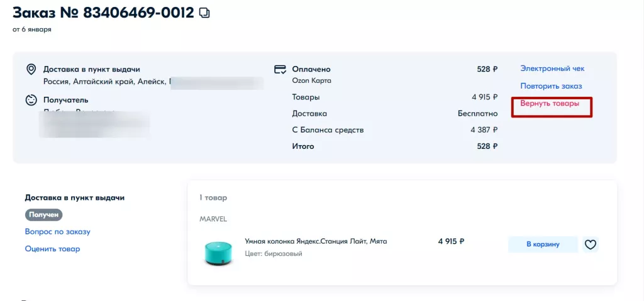This screenshot has width=644, height=301.
Task: Click the Заказ № 83406469-0012 heading
Action: point(103,13)
